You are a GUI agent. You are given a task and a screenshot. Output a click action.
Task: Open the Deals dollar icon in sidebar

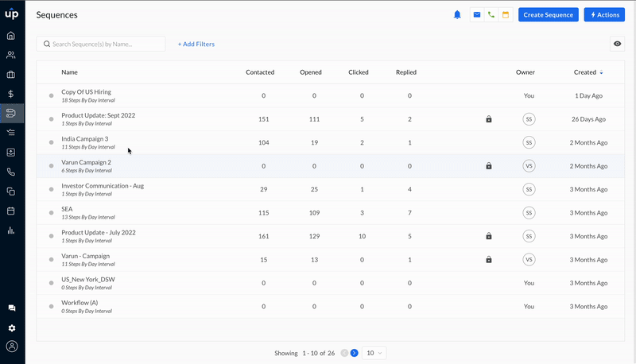(x=11, y=94)
